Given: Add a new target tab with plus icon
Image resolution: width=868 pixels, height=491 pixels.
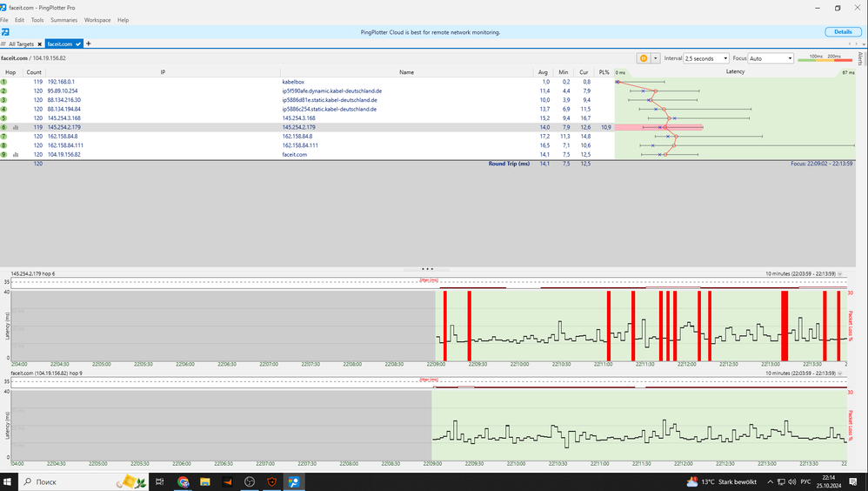Looking at the screenshot, I should coord(89,44).
